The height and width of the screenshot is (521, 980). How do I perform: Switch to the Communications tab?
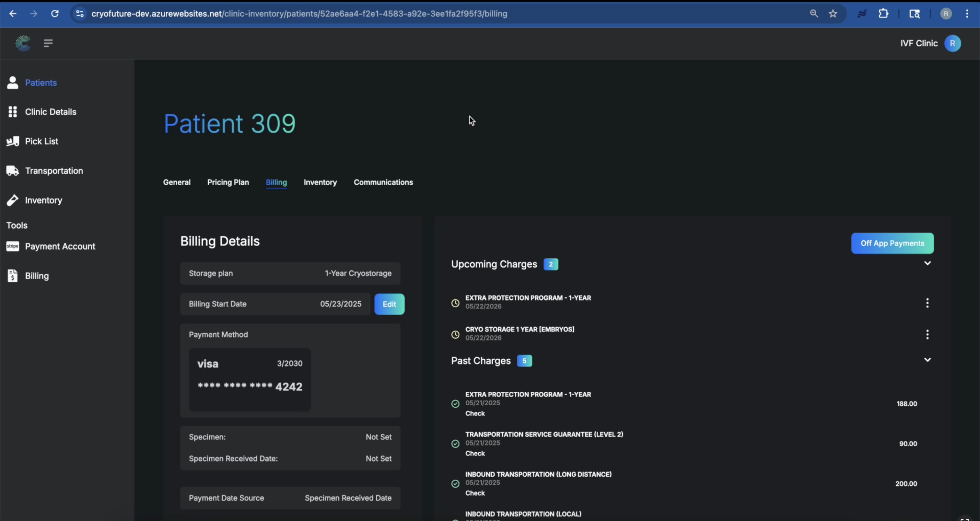coord(383,182)
